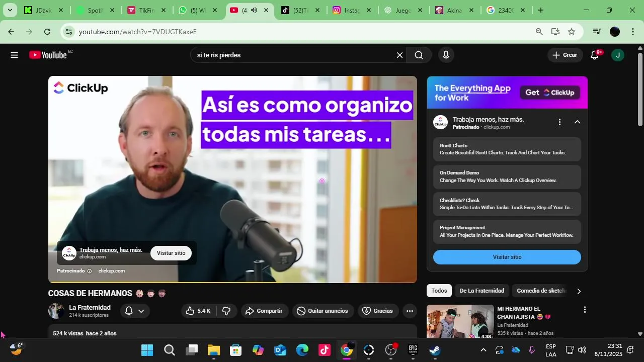Image resolution: width=644 pixels, height=362 pixels.
Task: Open TikTok app in taskbar
Action: (325, 350)
